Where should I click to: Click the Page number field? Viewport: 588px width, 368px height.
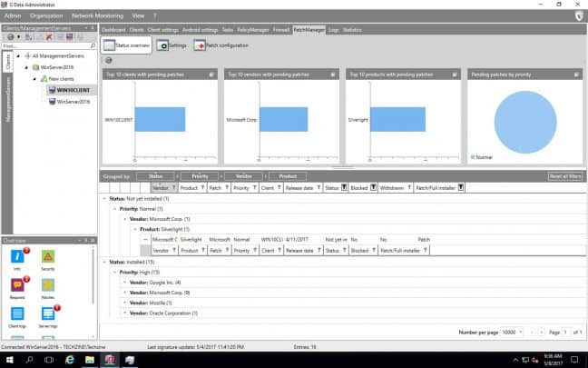click(x=565, y=333)
